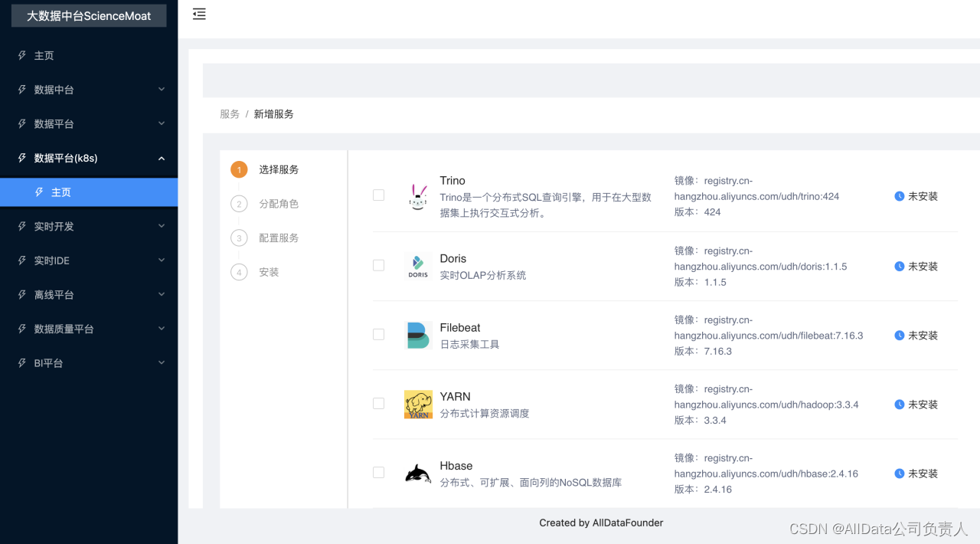The width and height of the screenshot is (980, 544).
Task: Click the Hbase orca logo
Action: pos(418,474)
